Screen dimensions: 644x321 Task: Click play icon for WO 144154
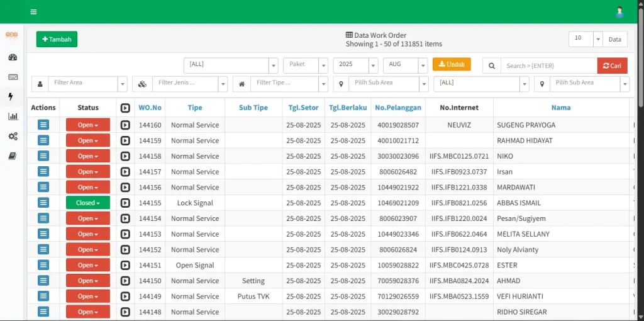pyautogui.click(x=125, y=218)
